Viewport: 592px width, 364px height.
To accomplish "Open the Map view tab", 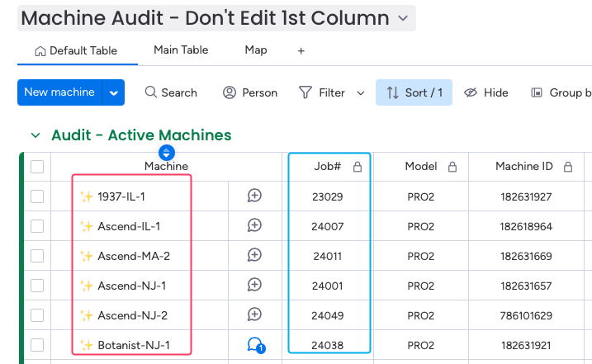I will 256,50.
